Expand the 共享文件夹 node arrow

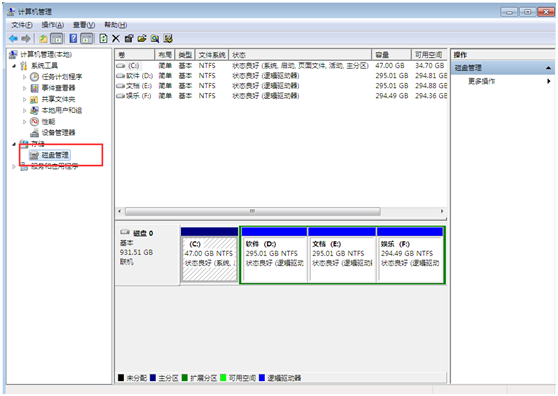(x=24, y=99)
